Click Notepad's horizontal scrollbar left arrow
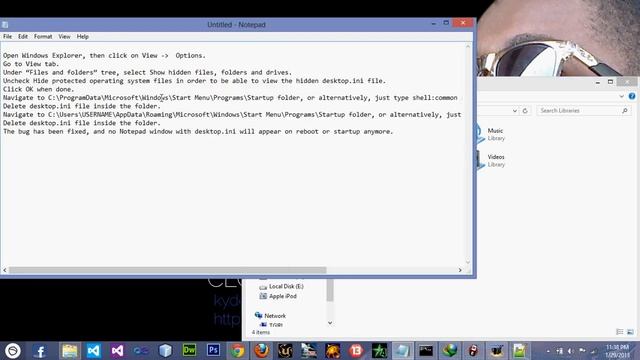Viewport: 640px width, 360px height. [5, 270]
